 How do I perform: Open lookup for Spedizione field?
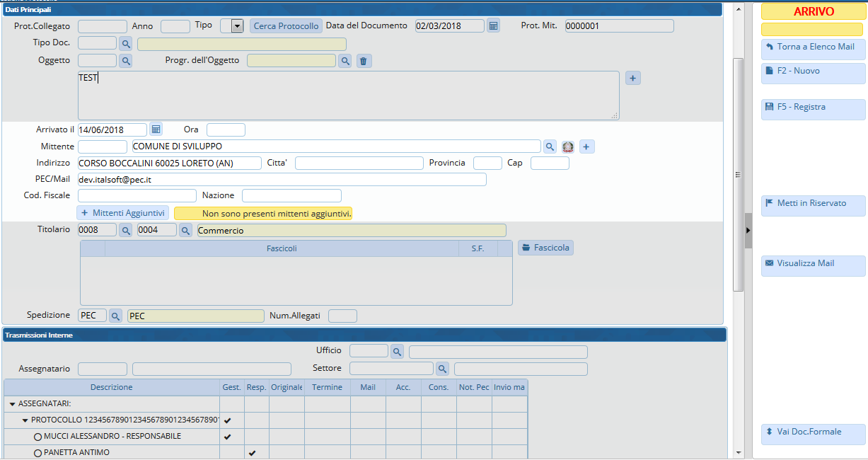point(116,316)
